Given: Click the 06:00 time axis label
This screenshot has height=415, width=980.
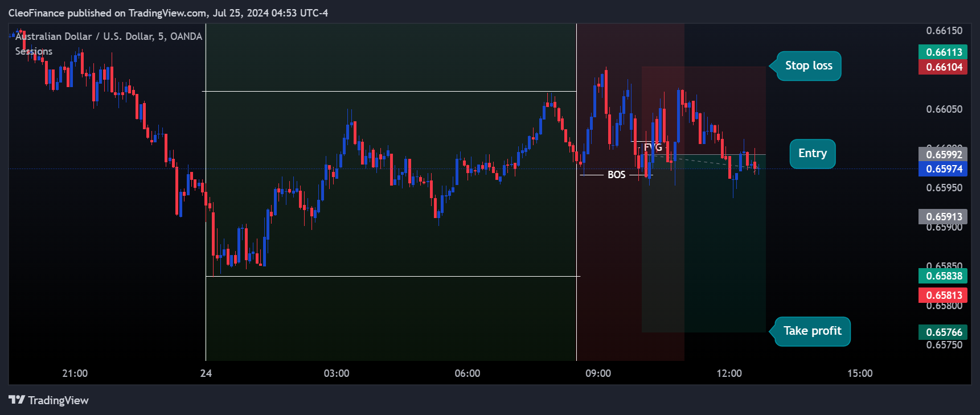Looking at the screenshot, I should point(468,373).
